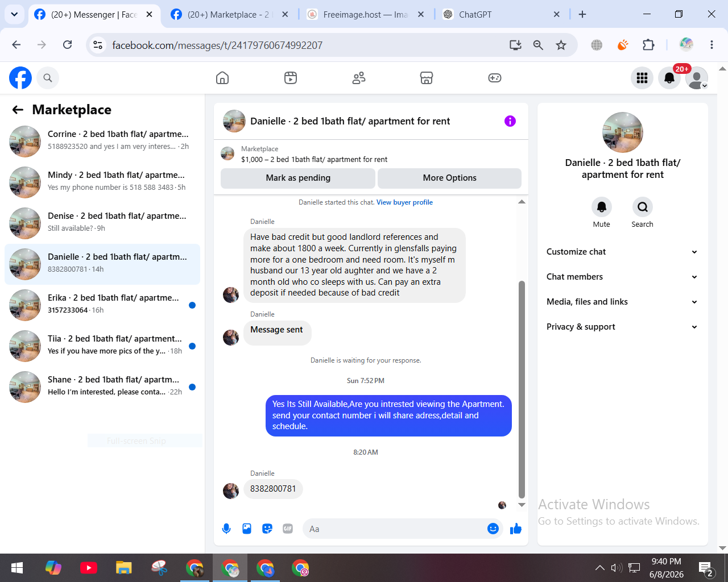Open the View buyer profile link

(x=404, y=202)
